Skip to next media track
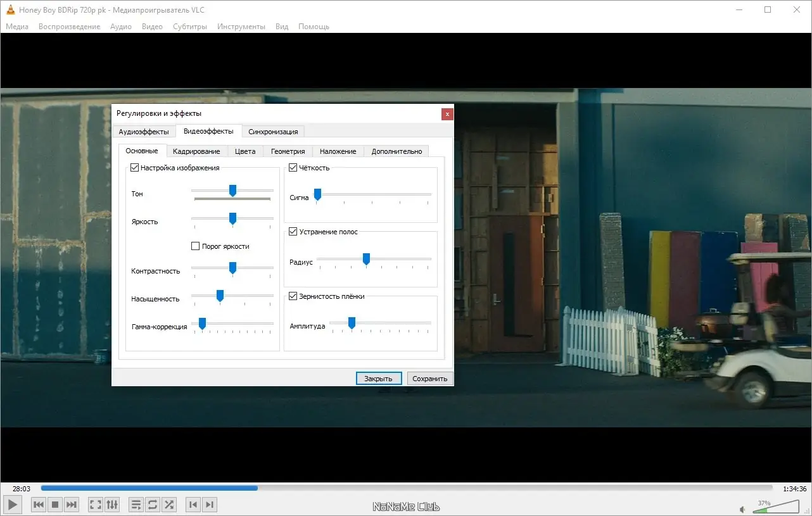This screenshot has width=812, height=516. pyautogui.click(x=72, y=505)
